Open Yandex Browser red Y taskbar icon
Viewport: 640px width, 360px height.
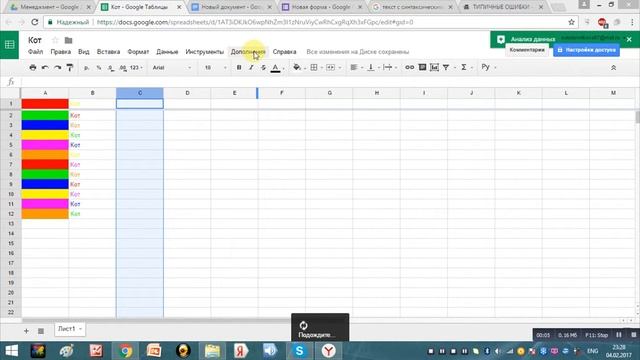[328, 351]
